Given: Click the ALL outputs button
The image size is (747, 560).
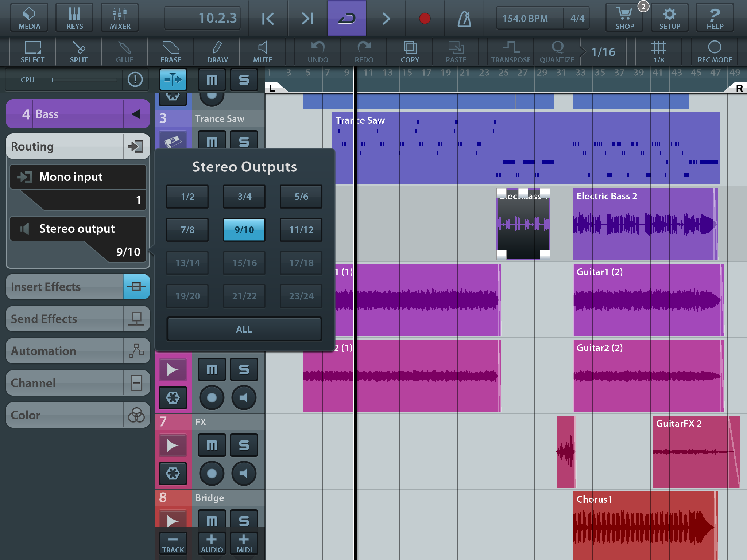Looking at the screenshot, I should tap(244, 329).
